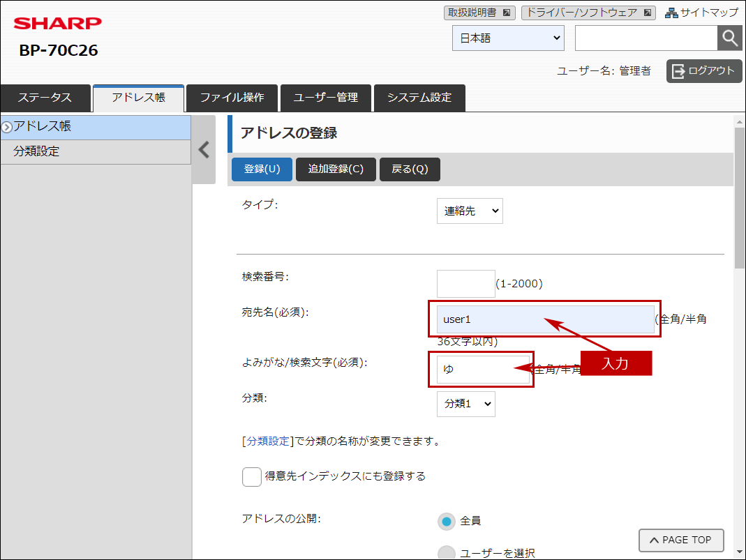Click the 宛先名 field containing user1
The image size is (746, 560).
[x=545, y=319]
